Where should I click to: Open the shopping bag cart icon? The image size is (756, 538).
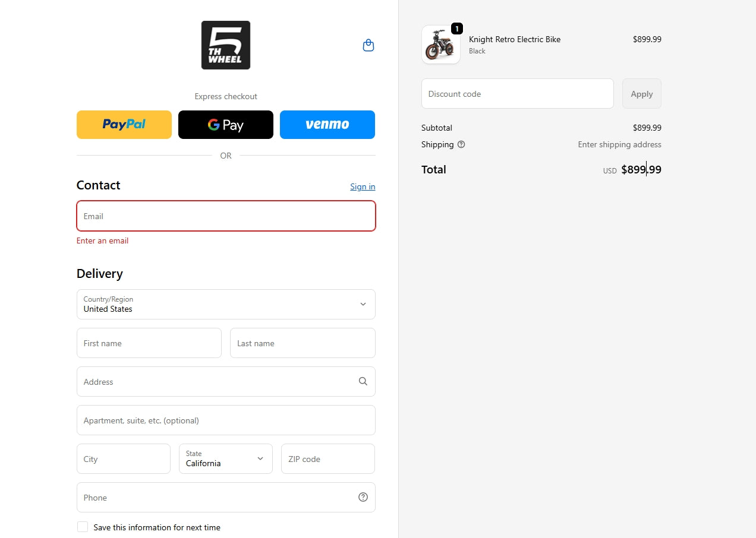368,46
